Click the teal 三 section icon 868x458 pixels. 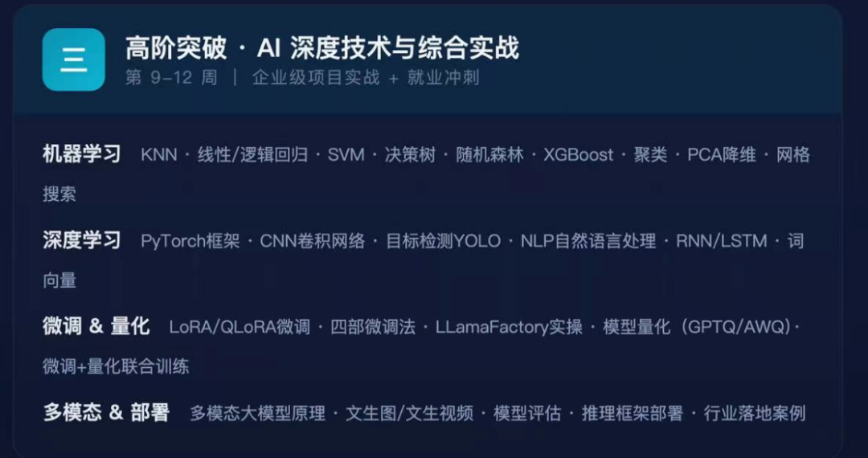(74, 59)
